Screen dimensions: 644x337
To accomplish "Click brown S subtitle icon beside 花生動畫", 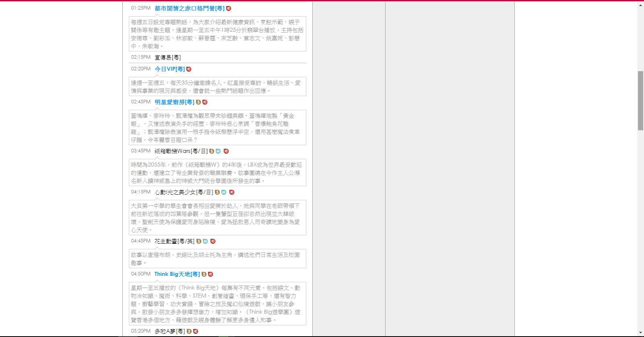I will 199,241.
